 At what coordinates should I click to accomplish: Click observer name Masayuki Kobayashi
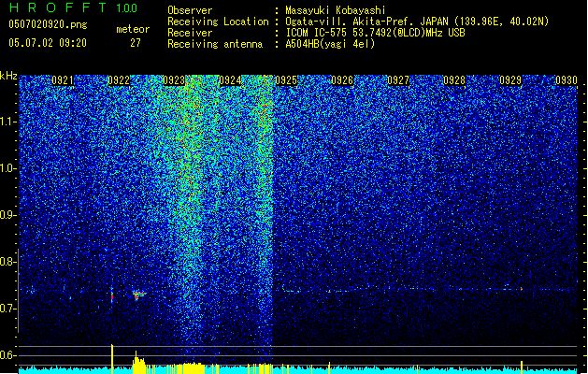point(336,10)
